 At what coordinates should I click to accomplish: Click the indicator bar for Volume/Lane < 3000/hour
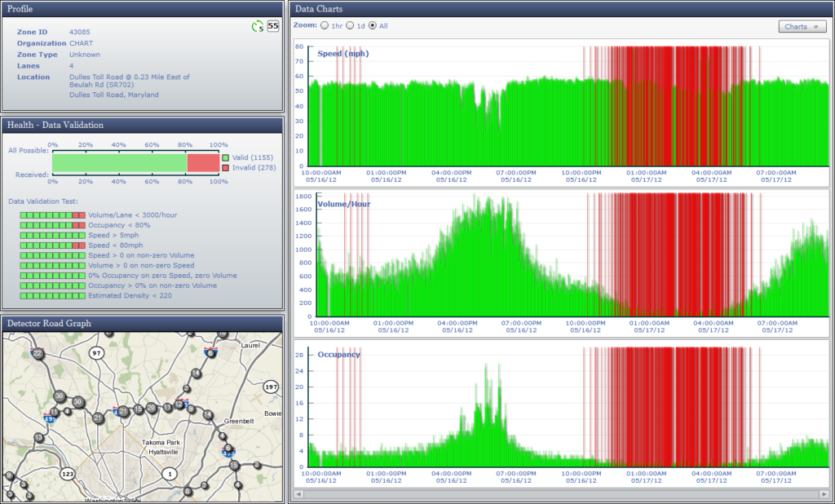click(53, 215)
